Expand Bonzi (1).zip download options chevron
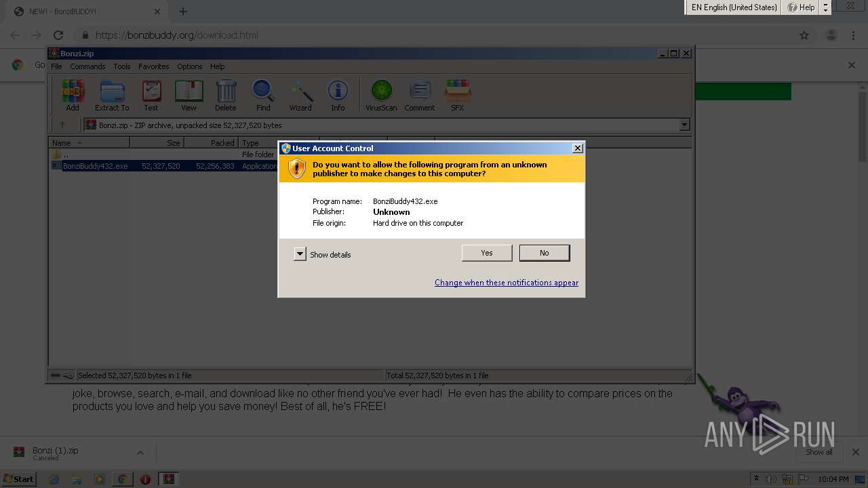This screenshot has height=488, width=868. tap(140, 453)
